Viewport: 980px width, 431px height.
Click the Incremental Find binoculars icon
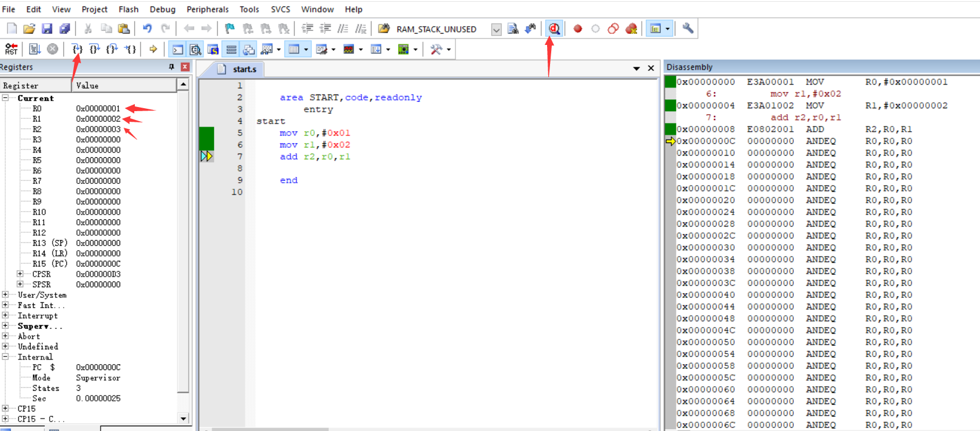click(x=531, y=28)
